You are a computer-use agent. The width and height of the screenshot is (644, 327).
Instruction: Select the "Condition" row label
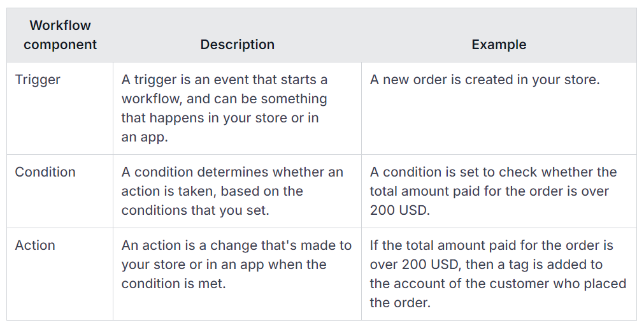(45, 172)
